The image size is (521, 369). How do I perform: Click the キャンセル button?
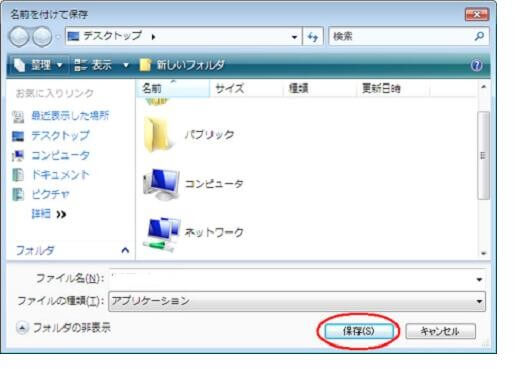(440, 331)
